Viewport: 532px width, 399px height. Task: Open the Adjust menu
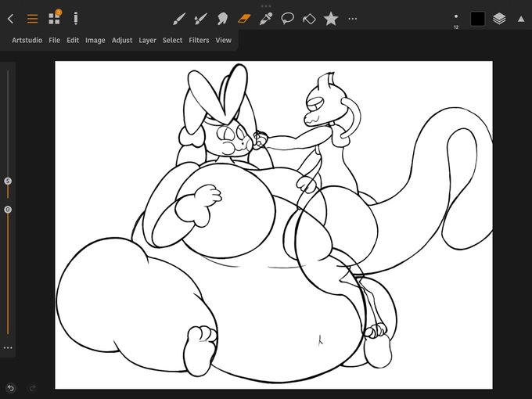click(x=122, y=41)
